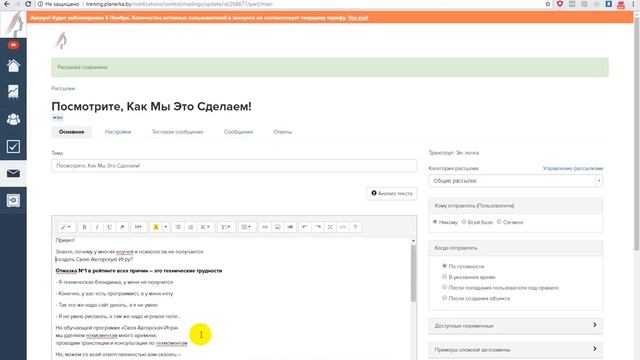
Task: Redo the edit in the editor toolbar
Action: [318, 227]
